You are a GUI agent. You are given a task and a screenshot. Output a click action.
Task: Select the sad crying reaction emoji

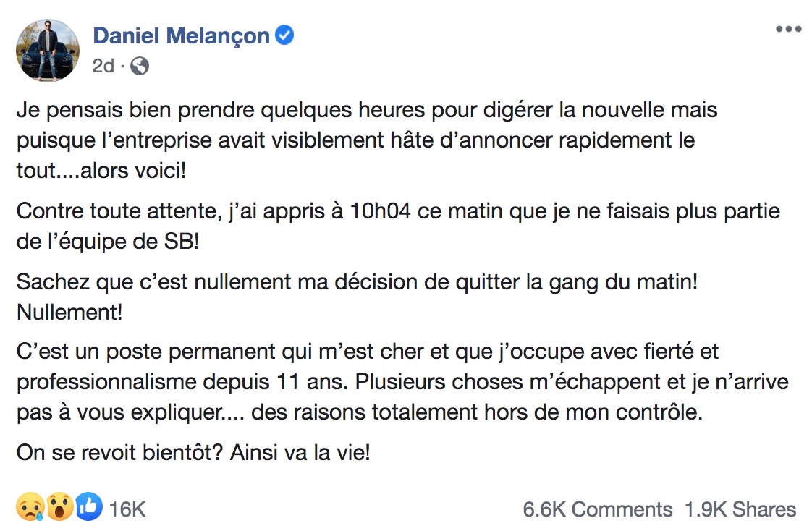30,506
